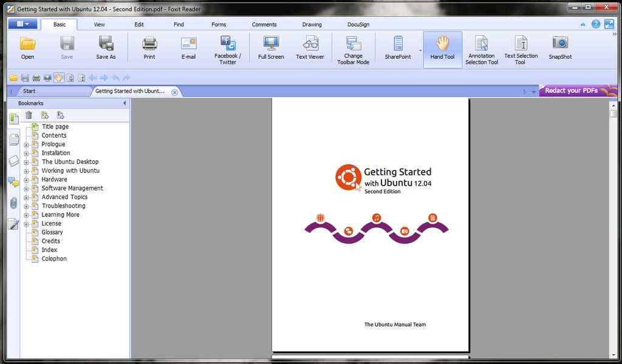Open the Pages panel sidebar icon
The image size is (622, 364).
(13, 140)
